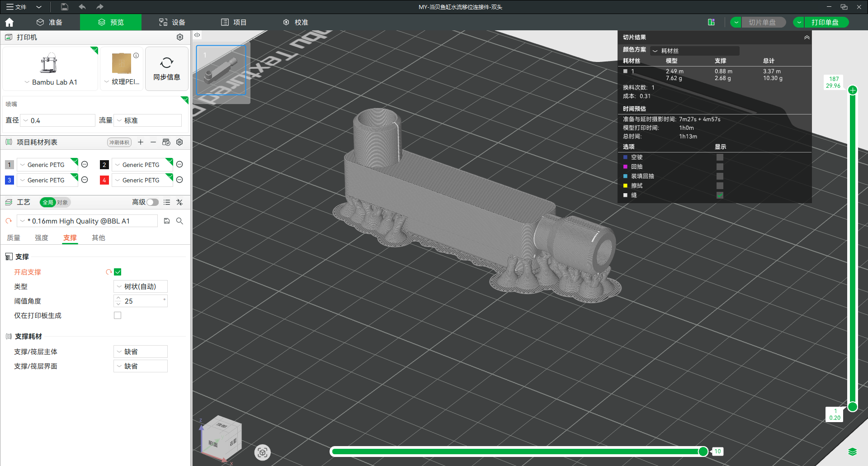
Task: Edit filament 2 settings icon
Action: [179, 164]
